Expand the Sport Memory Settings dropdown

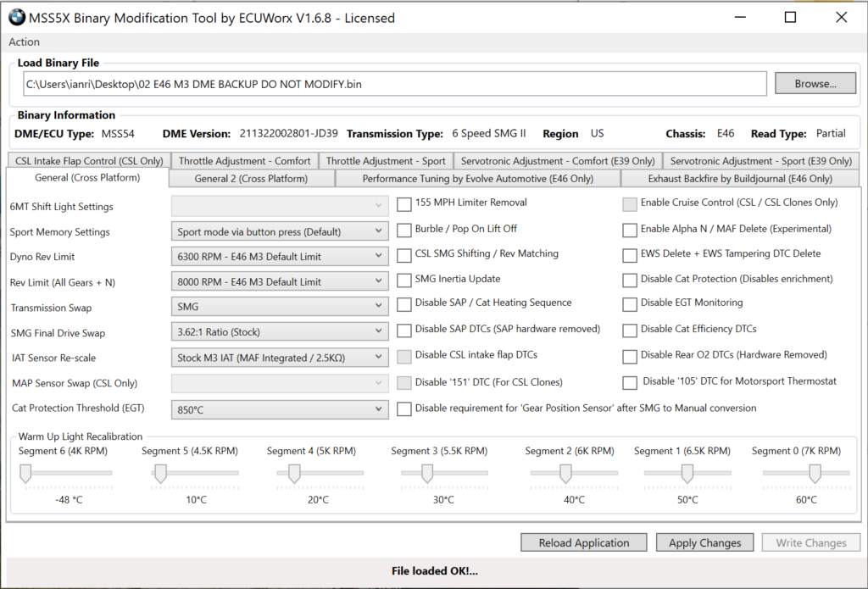280,231
